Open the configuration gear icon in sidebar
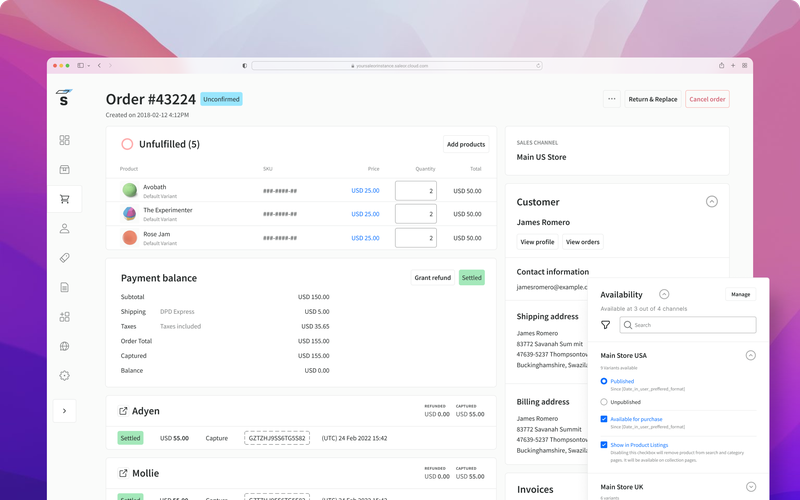The width and height of the screenshot is (800, 500). click(64, 376)
